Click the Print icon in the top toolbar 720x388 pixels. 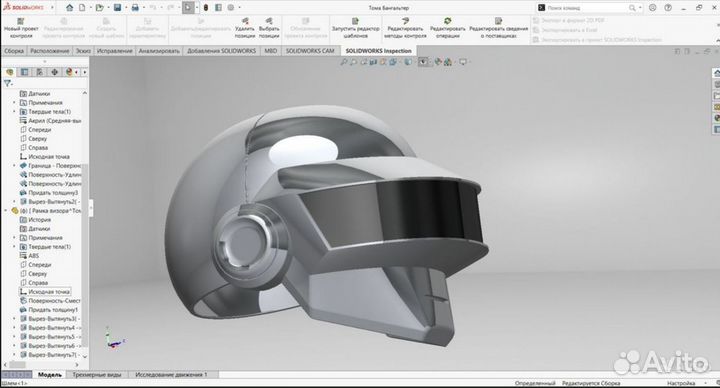coord(135,7)
